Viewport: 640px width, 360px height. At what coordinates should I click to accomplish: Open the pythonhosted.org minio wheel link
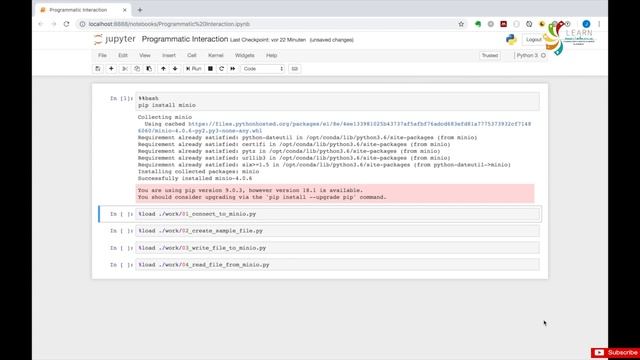334,127
